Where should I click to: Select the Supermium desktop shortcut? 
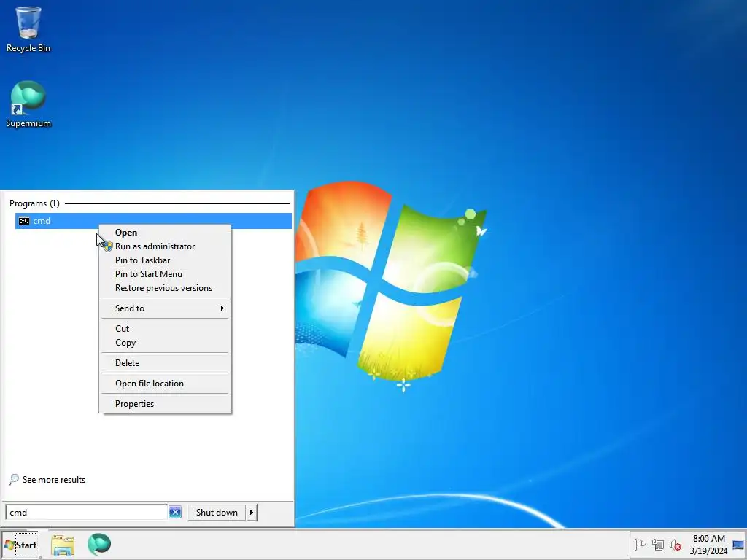point(28,104)
